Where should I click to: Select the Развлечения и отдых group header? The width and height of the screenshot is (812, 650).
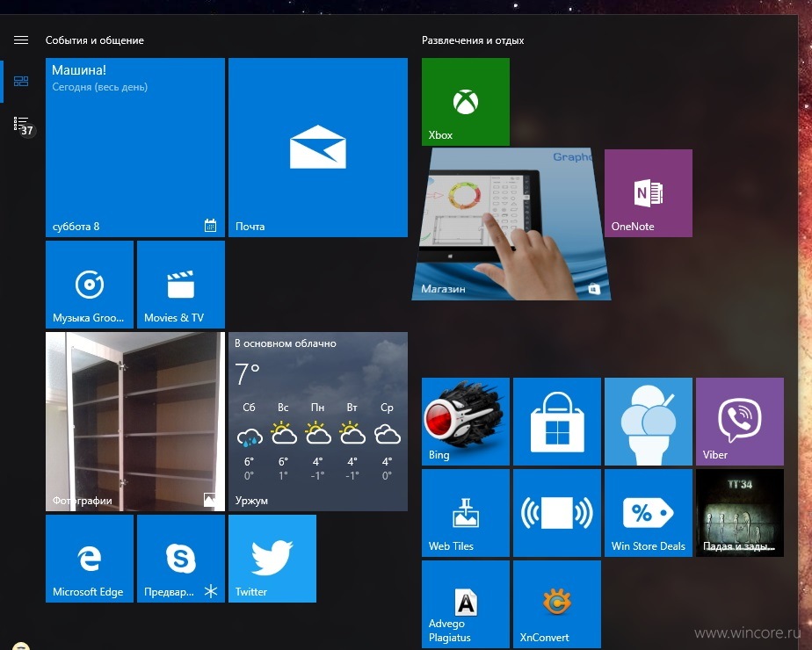click(473, 40)
